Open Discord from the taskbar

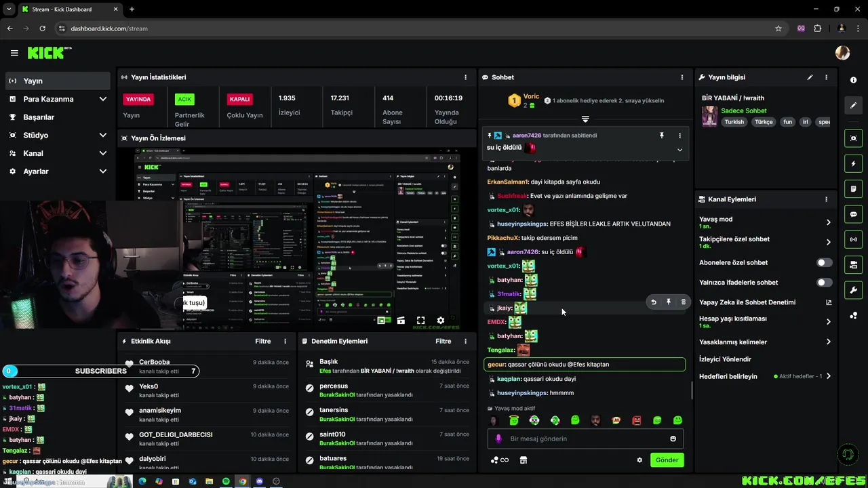pyautogui.click(x=259, y=481)
